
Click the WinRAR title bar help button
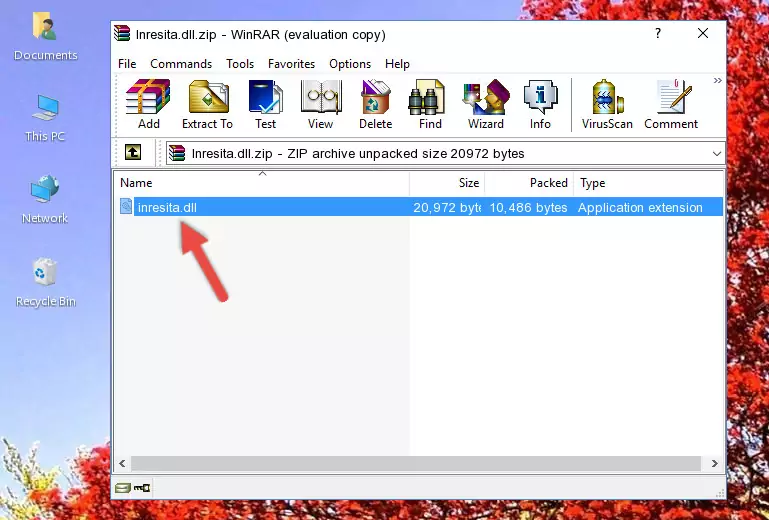(658, 33)
